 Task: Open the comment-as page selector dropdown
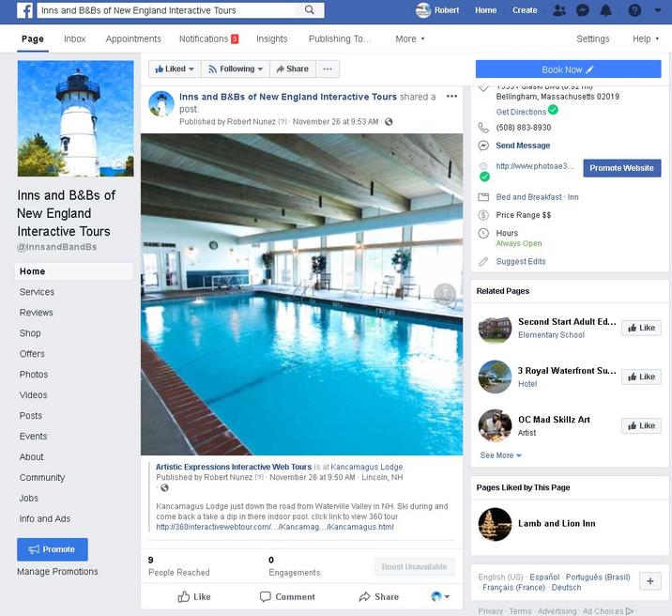click(440, 596)
